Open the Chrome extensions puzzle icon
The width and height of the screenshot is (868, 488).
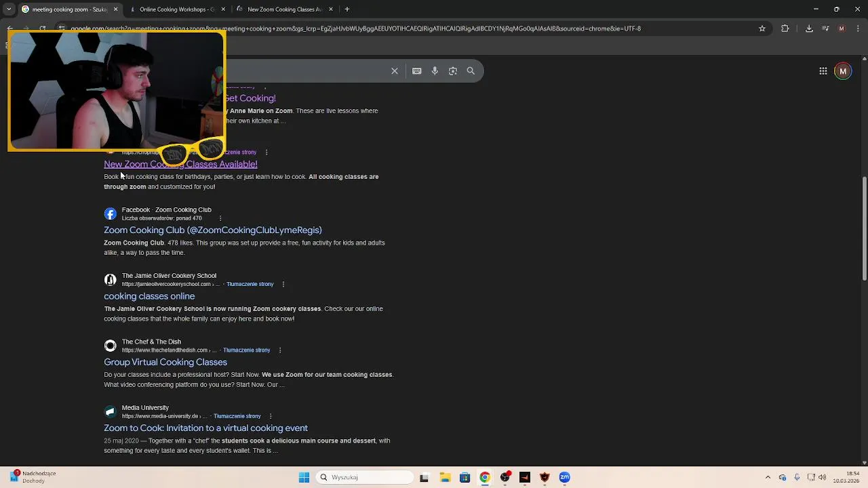(785, 28)
